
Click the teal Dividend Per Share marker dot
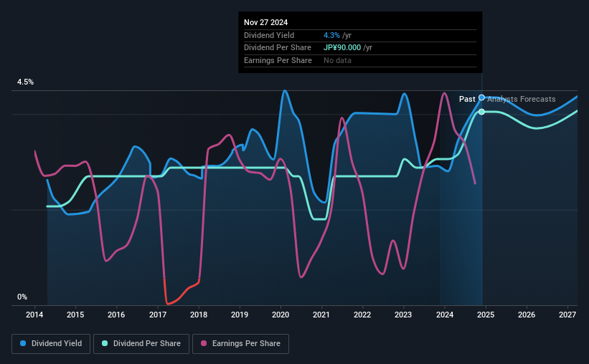coord(481,112)
